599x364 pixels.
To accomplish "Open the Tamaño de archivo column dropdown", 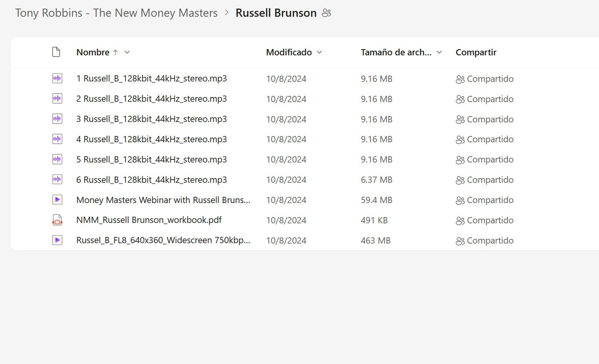I will tap(439, 52).
